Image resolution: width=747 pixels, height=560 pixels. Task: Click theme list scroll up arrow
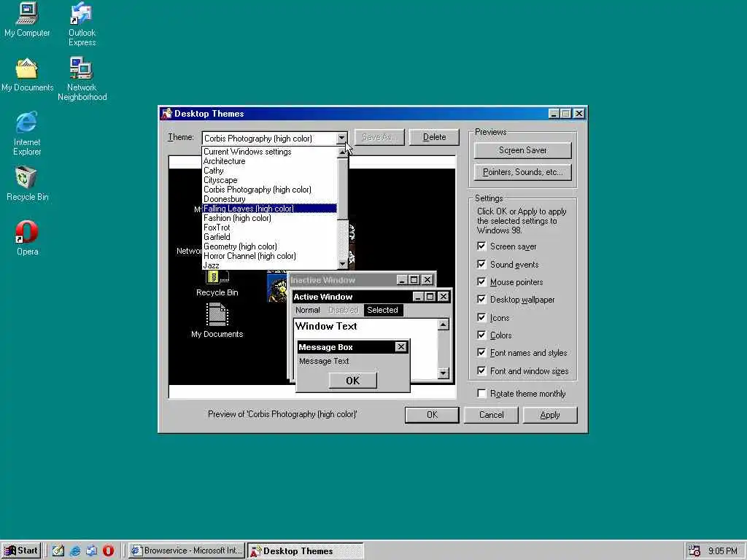tap(342, 152)
